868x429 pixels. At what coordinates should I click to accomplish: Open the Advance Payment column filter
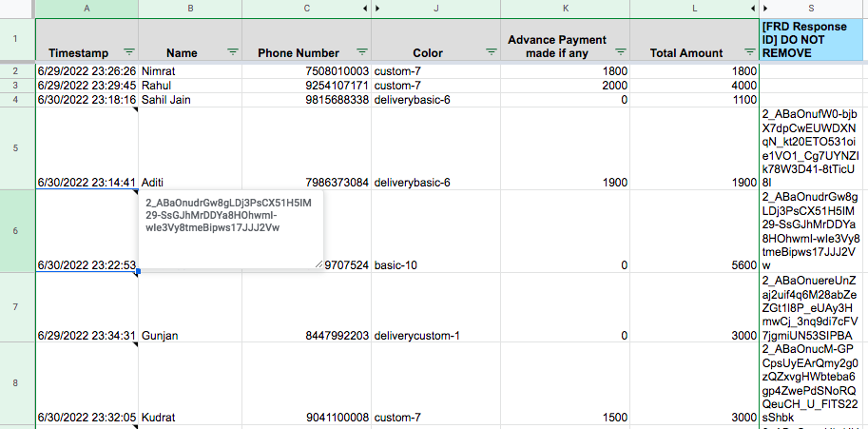click(621, 52)
